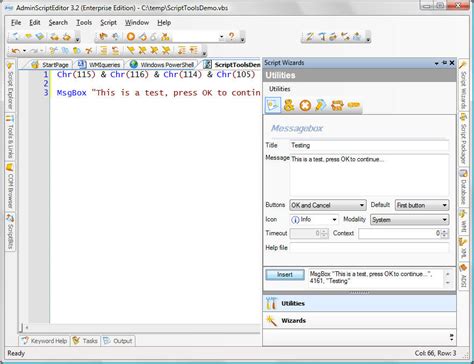Open the Tools & Links side panel
Screen dimensions: 474x364
coord(10,137)
